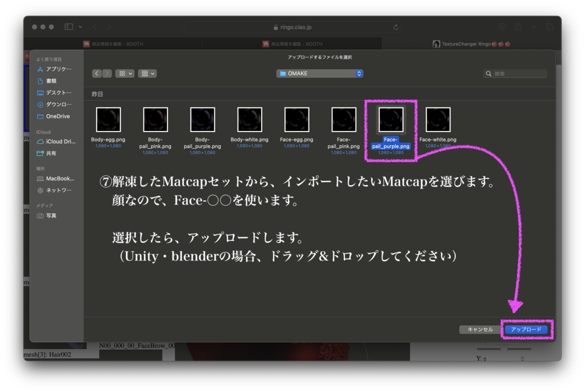Open 写真 under メディア
Viewport: 585px width, 392px height.
[51, 215]
